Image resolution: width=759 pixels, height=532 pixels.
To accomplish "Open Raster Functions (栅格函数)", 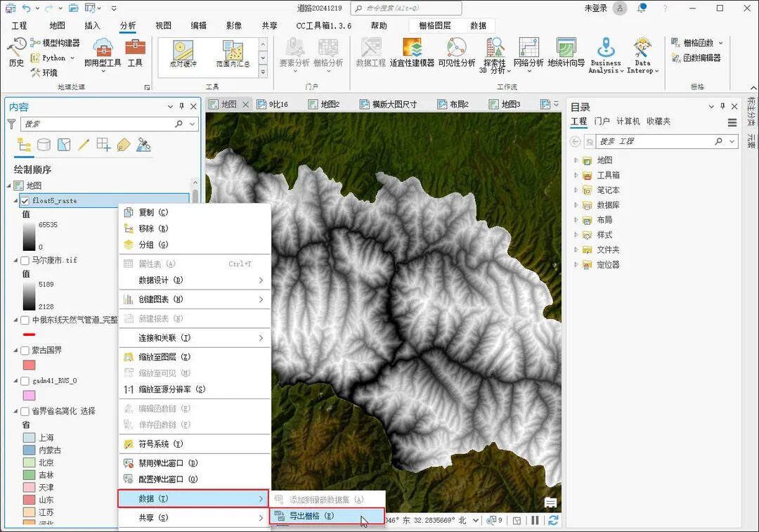I will tap(697, 43).
